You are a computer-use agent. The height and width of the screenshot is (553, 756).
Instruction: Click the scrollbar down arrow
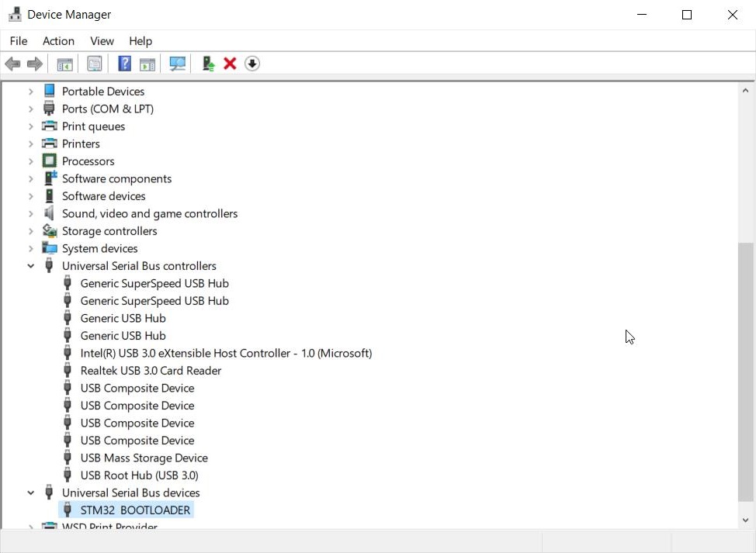coord(746,520)
